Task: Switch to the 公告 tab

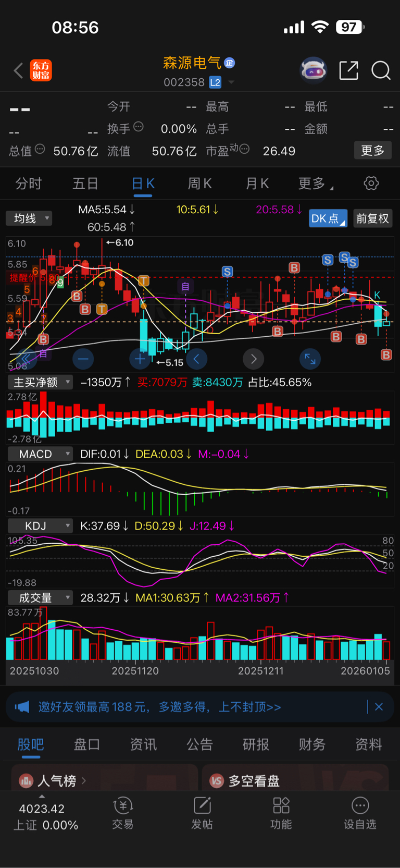Action: point(199,744)
